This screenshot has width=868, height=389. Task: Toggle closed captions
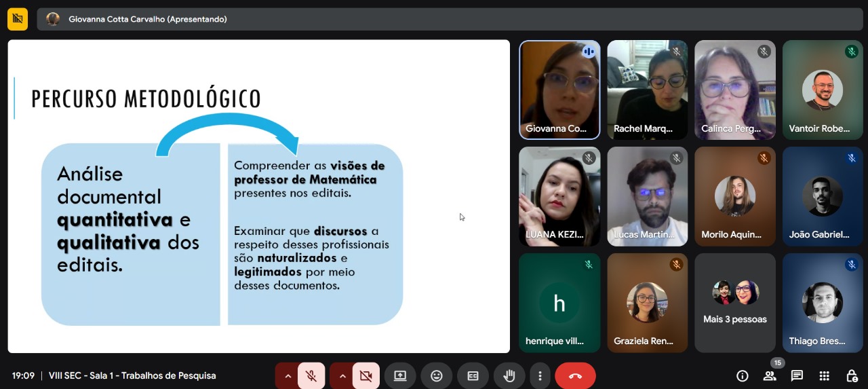point(473,375)
